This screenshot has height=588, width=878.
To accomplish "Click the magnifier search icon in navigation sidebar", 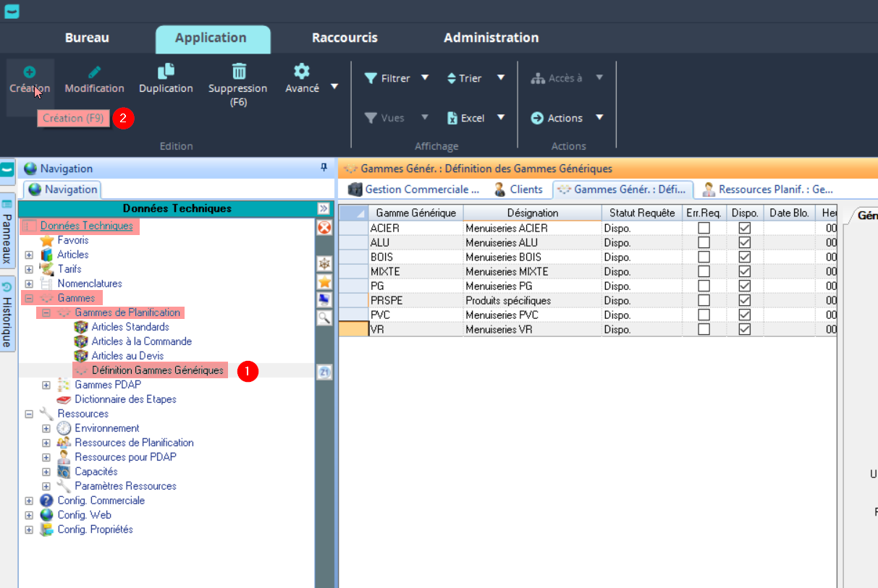I will point(325,318).
